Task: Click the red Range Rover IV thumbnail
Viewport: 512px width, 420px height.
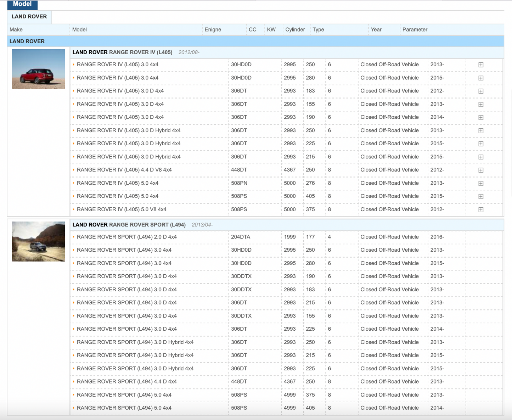Action: point(38,69)
